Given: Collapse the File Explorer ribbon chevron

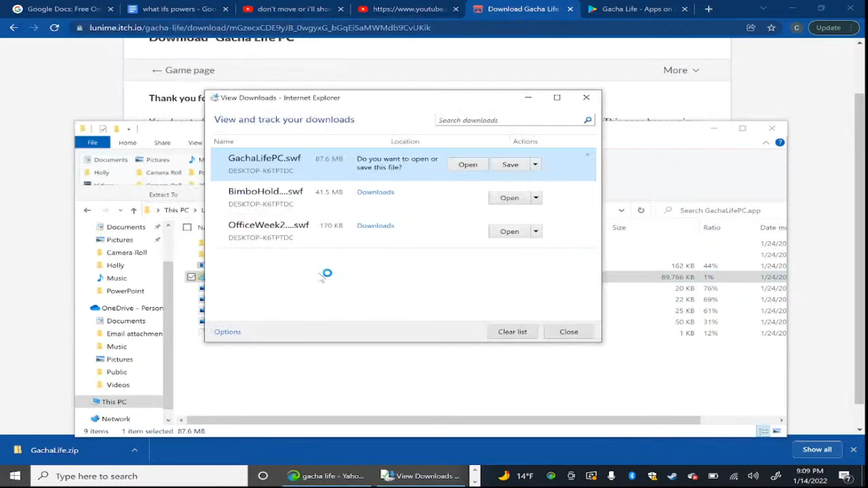Looking at the screenshot, I should [x=766, y=142].
